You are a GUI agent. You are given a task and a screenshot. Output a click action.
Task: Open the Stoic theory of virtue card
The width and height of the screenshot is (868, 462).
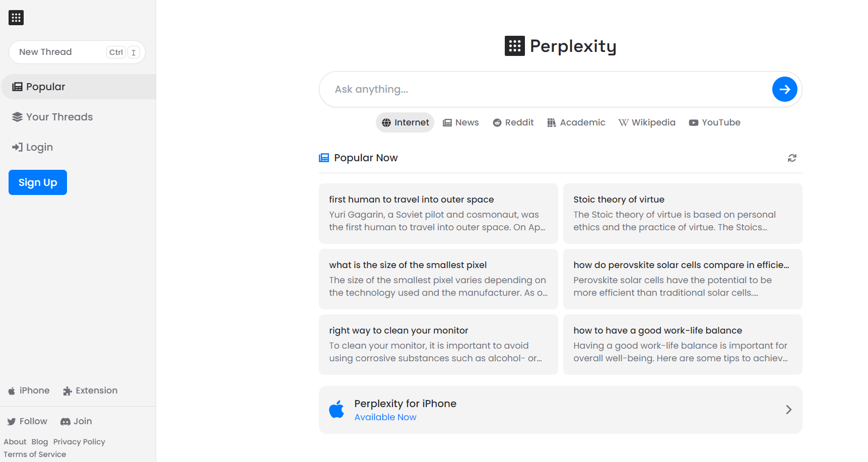point(682,213)
